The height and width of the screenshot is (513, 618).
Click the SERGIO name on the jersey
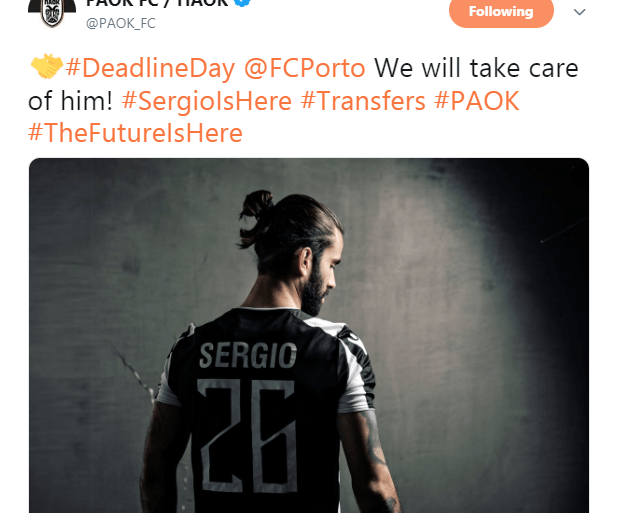click(248, 355)
